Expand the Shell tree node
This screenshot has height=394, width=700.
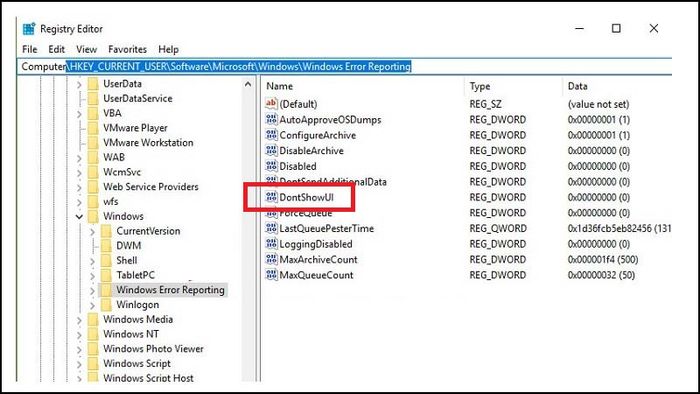point(92,261)
